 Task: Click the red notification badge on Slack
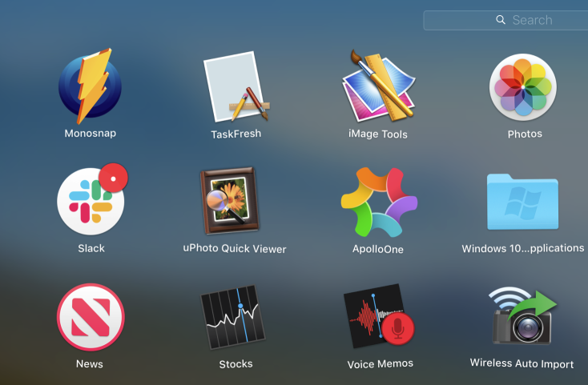click(114, 177)
